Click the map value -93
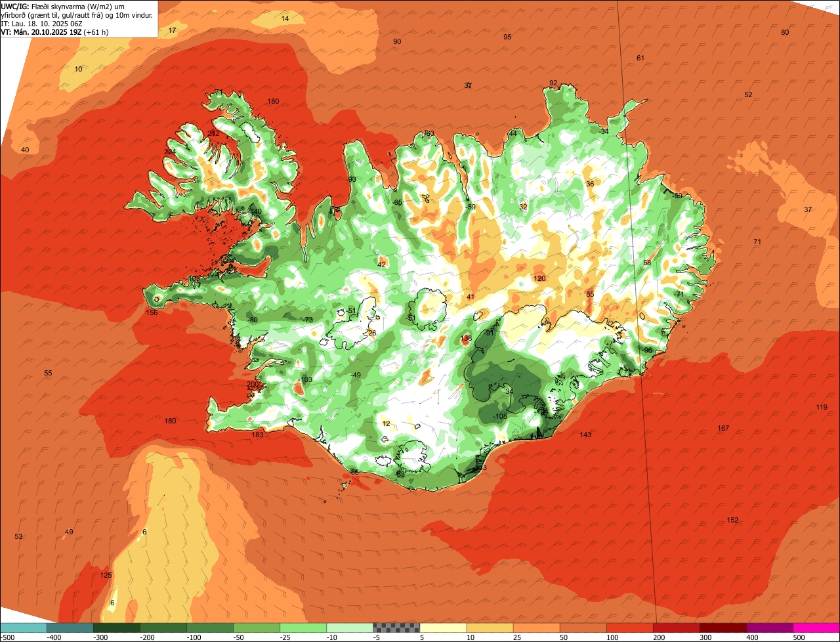 pyautogui.click(x=351, y=179)
